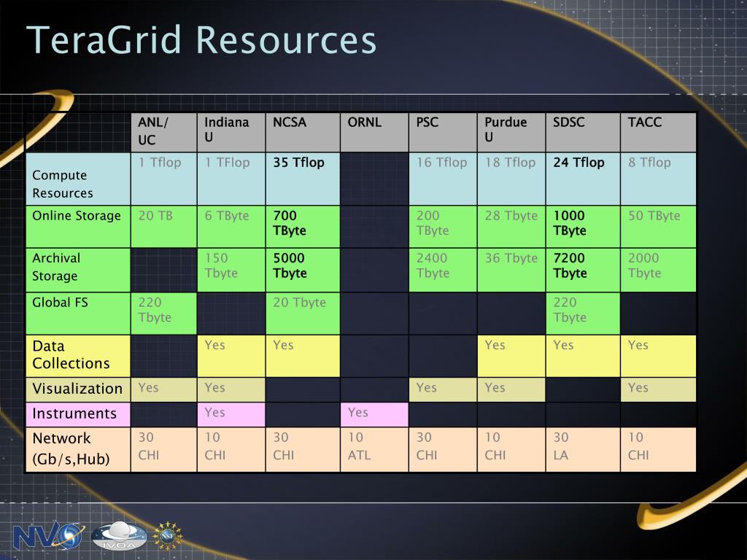The width and height of the screenshot is (747, 560).
Task: Click the "Archival Storage" row label
Action: click(78, 270)
